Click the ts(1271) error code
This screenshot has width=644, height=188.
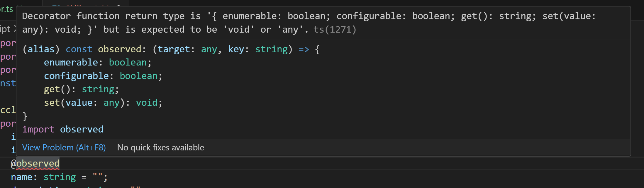pyautogui.click(x=335, y=30)
